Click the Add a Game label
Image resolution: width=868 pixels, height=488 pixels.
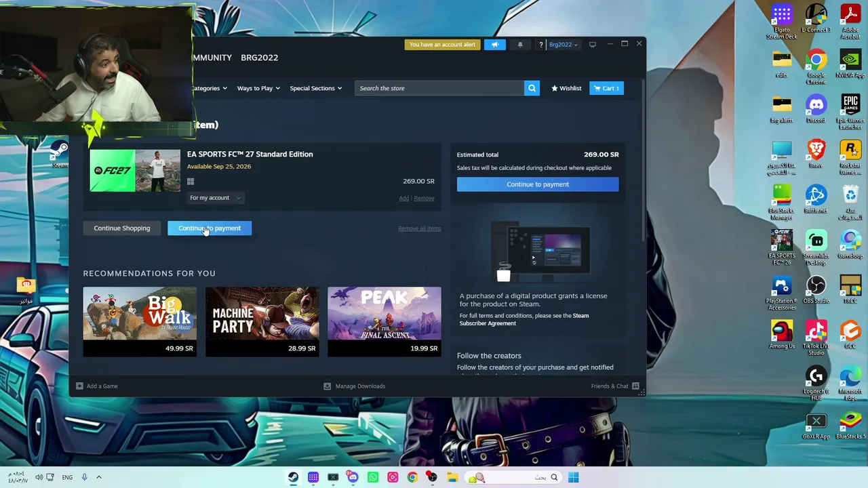point(102,386)
